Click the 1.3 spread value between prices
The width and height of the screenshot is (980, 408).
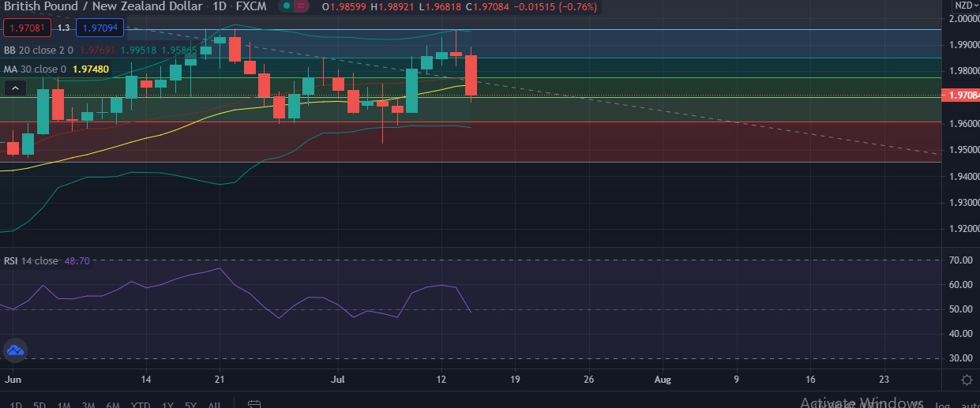click(x=63, y=28)
